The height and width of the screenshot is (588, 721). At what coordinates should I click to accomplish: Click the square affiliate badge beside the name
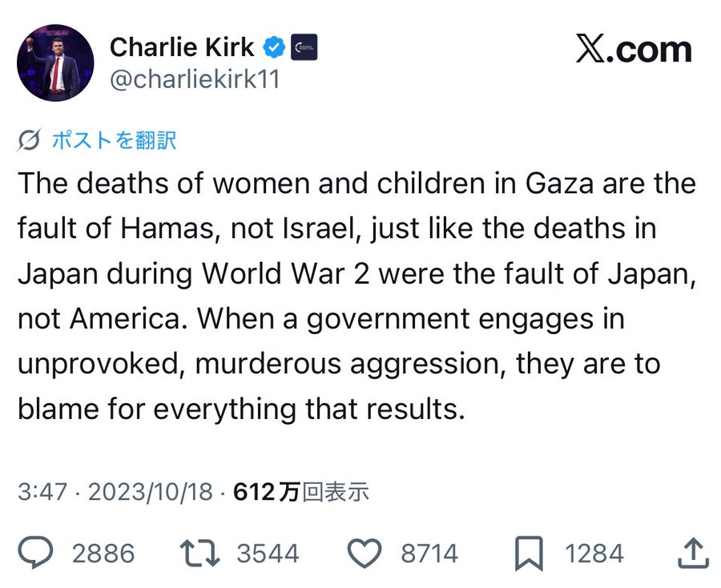click(x=304, y=48)
